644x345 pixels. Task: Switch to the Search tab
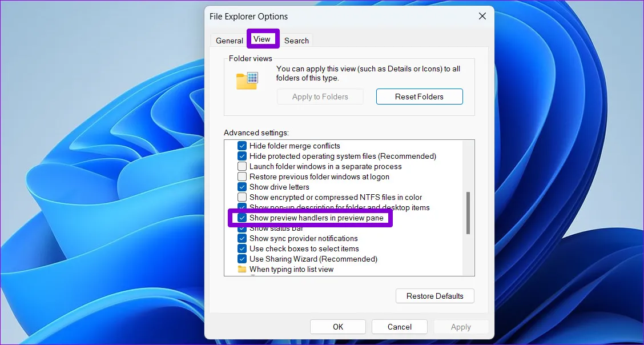click(296, 40)
